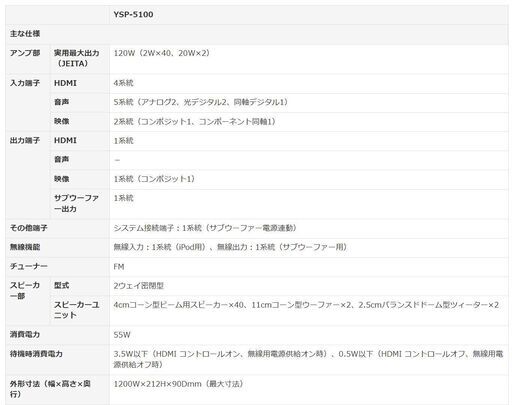Select the チューナー FM value
Viewport: 512px width, 405px height.
pyautogui.click(x=119, y=267)
